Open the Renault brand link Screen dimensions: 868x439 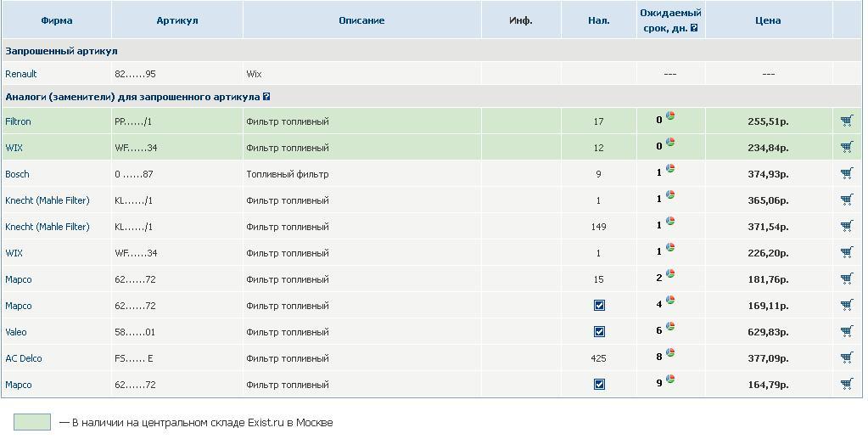tap(21, 74)
